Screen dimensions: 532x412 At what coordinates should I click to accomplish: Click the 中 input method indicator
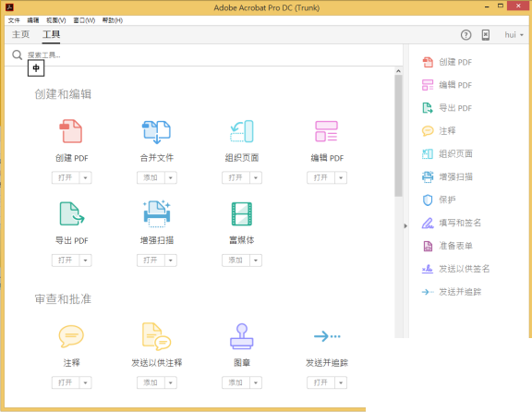pyautogui.click(x=36, y=68)
